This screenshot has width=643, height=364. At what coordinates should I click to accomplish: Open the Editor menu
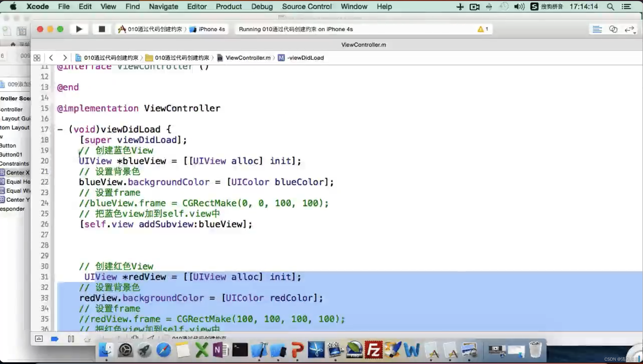click(197, 7)
